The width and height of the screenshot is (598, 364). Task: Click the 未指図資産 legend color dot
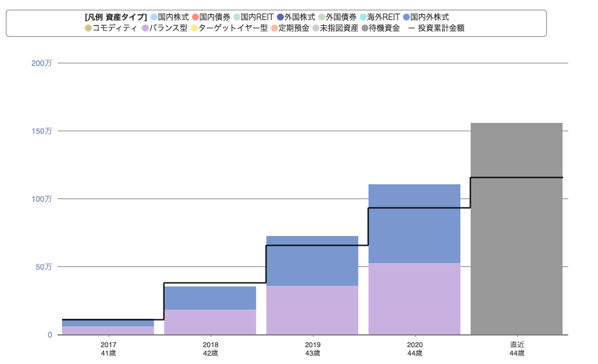pyautogui.click(x=315, y=28)
